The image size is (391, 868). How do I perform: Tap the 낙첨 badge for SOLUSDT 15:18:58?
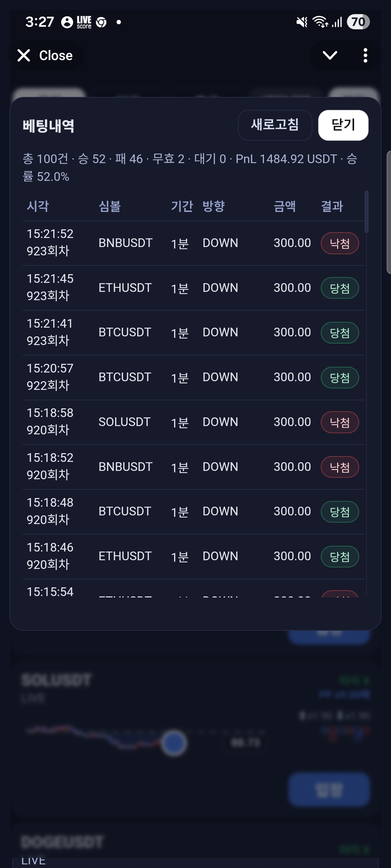point(340,422)
